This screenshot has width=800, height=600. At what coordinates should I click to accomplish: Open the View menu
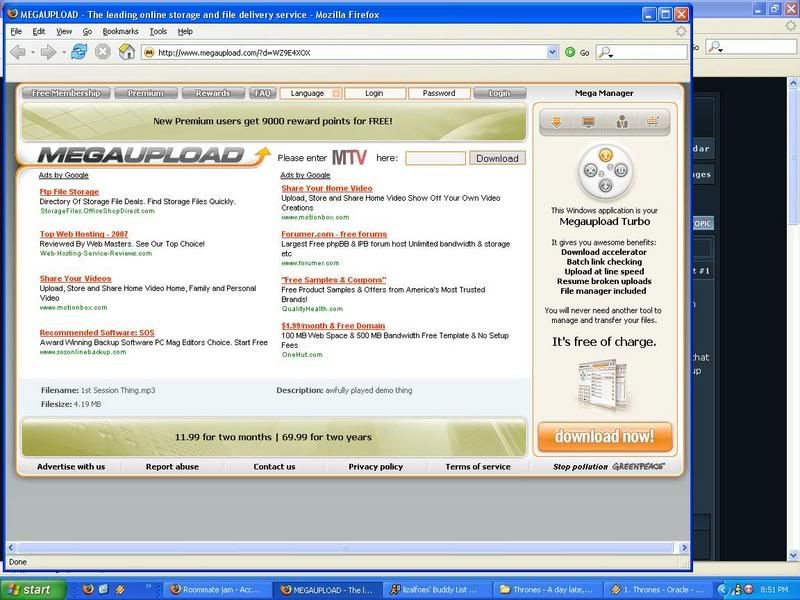(64, 32)
